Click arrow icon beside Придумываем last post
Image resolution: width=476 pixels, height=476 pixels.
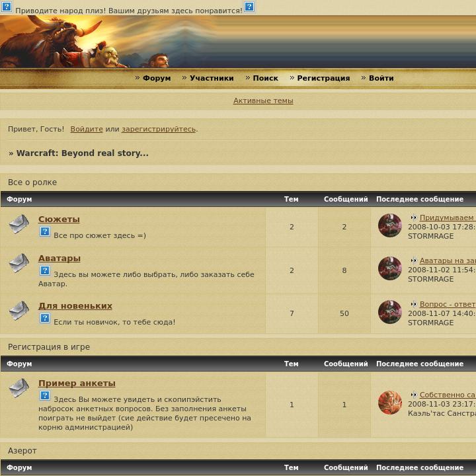413,218
